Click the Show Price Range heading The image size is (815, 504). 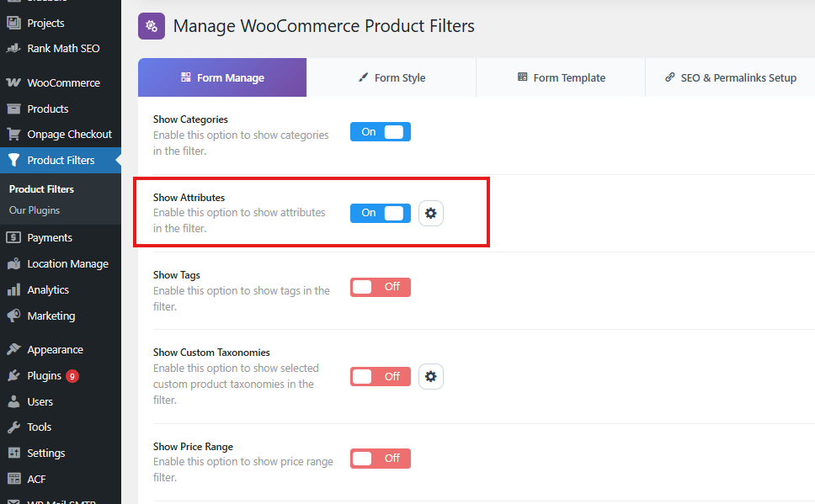(x=193, y=446)
